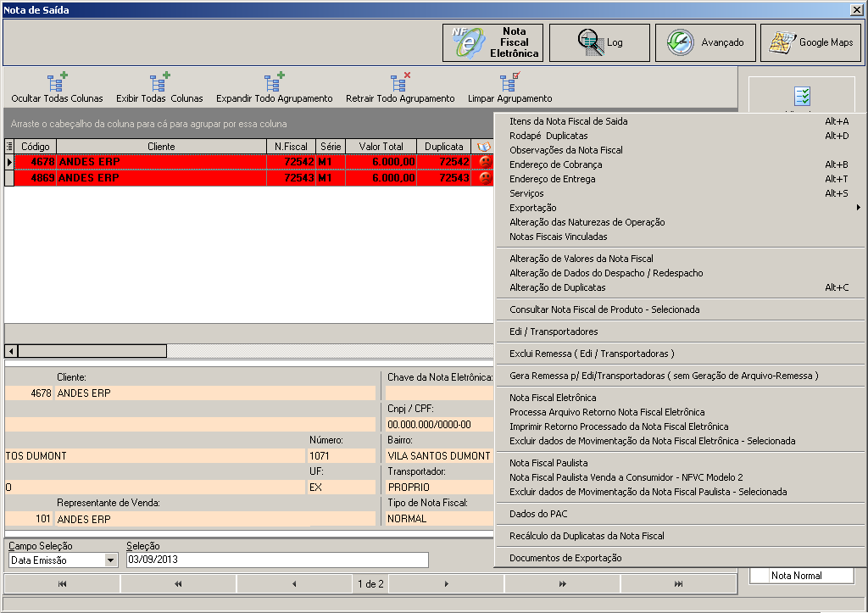Click sad face icon on row 72542
Viewport: 868px width, 613px height.
coord(485,162)
